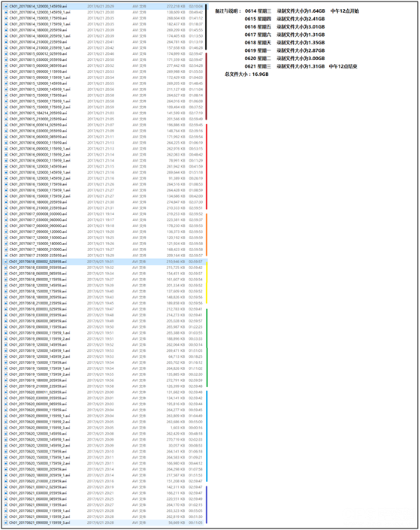Image resolution: width=420 pixels, height=530 pixels.
Task: Click the file icon of Ch01_20170614_210000_235959_1.avi
Action: [6, 48]
